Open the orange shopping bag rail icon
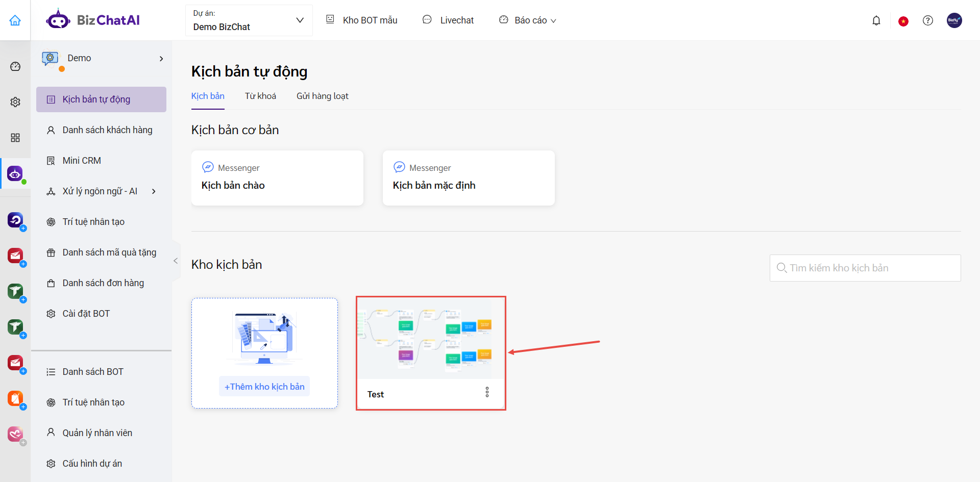The height and width of the screenshot is (482, 980). point(15,398)
